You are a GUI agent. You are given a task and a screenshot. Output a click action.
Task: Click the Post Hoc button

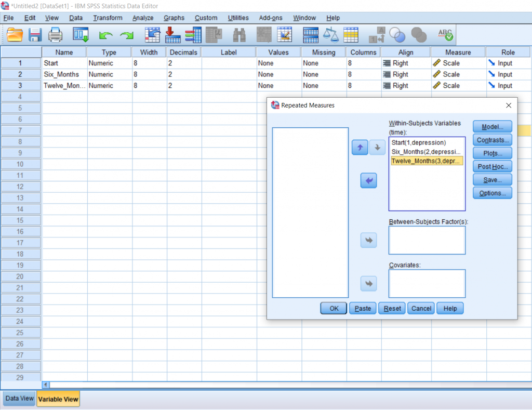pos(492,166)
